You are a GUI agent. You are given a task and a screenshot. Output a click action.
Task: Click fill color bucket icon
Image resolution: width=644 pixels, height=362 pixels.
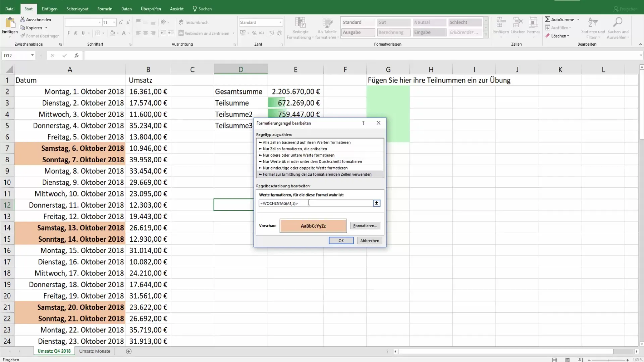113,33
